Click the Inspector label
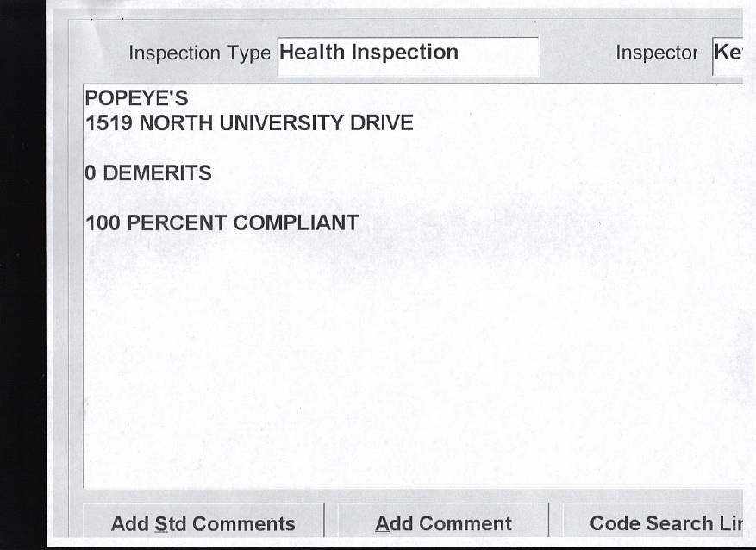Image resolution: width=756 pixels, height=550 pixels. 656,53
